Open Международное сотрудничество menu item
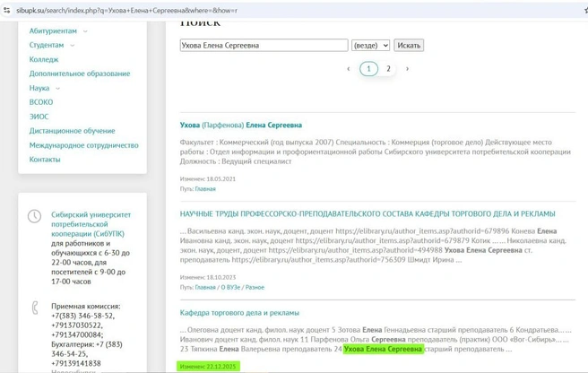The height and width of the screenshot is (373, 588). coord(84,145)
